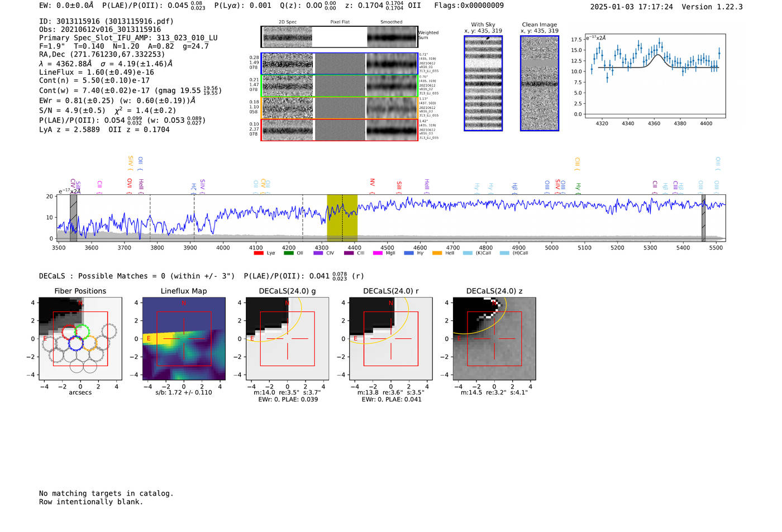Open the DECaLS(24.0) r cutout
This screenshot has width=782, height=532.
390,339
